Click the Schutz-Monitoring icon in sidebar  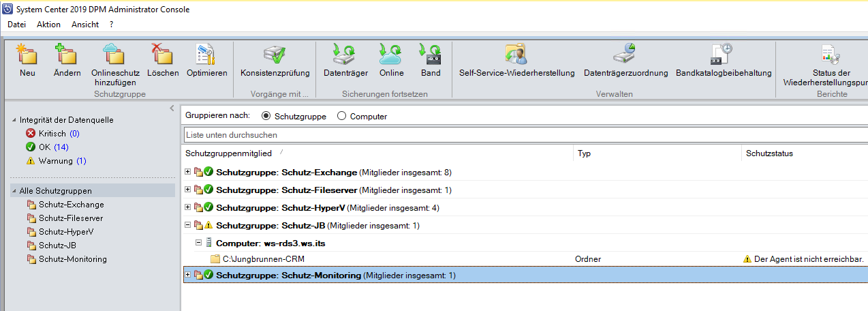click(x=31, y=259)
